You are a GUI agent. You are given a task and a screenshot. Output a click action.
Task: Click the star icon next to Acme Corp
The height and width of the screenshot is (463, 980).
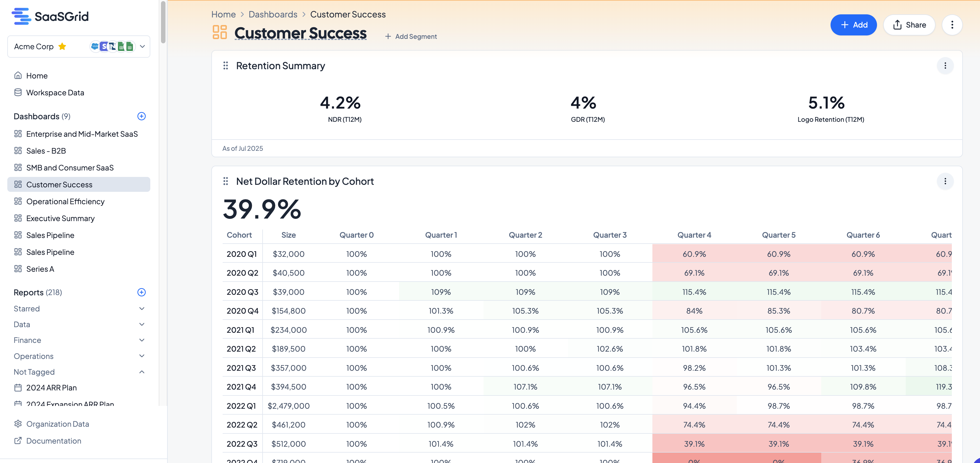point(62,46)
